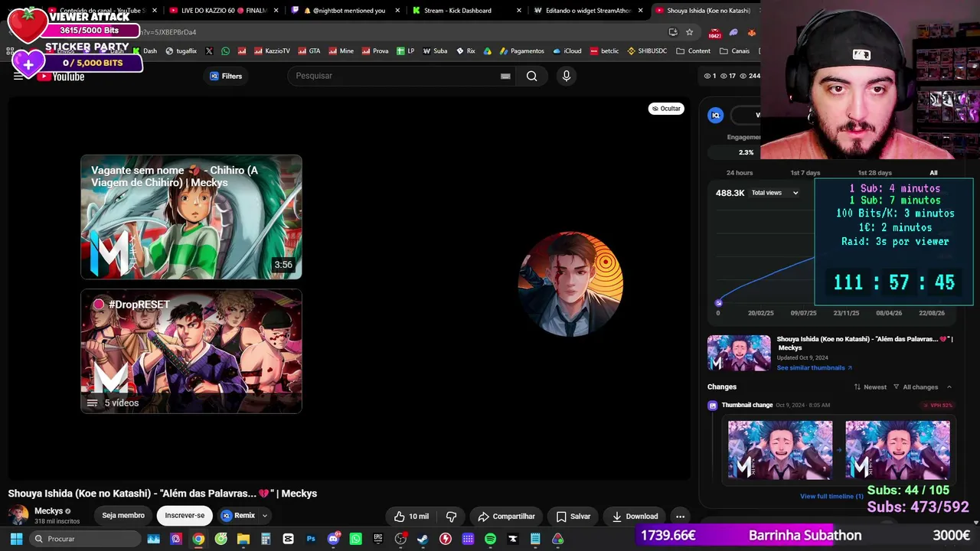
Task: Go to the YouTube home logo
Action: pos(61,77)
